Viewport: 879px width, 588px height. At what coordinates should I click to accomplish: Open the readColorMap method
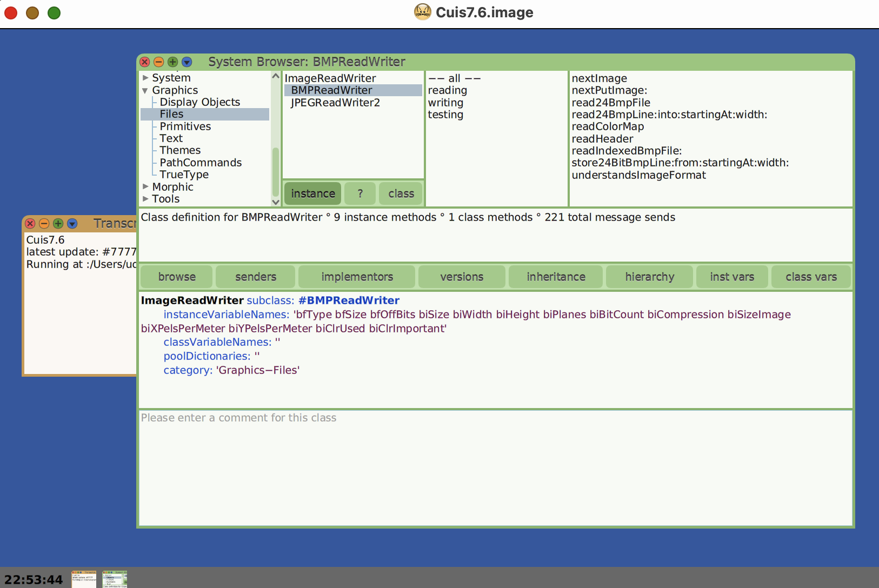point(608,126)
